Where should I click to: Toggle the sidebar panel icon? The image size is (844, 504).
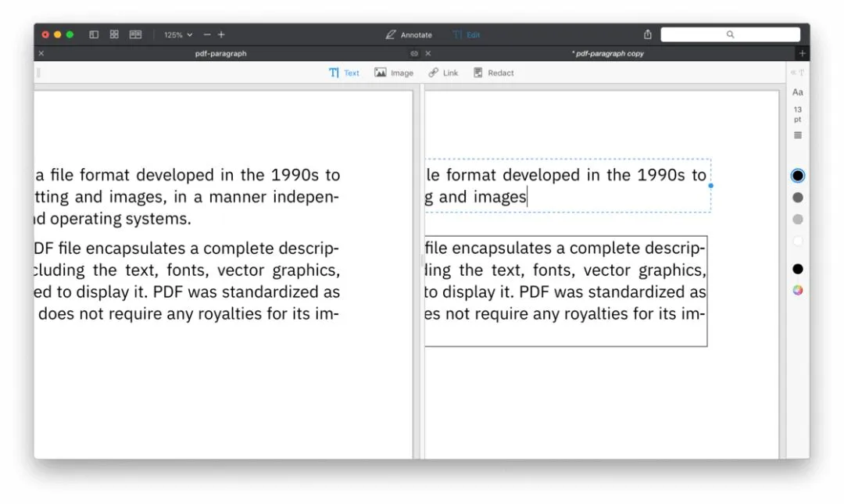(x=94, y=34)
